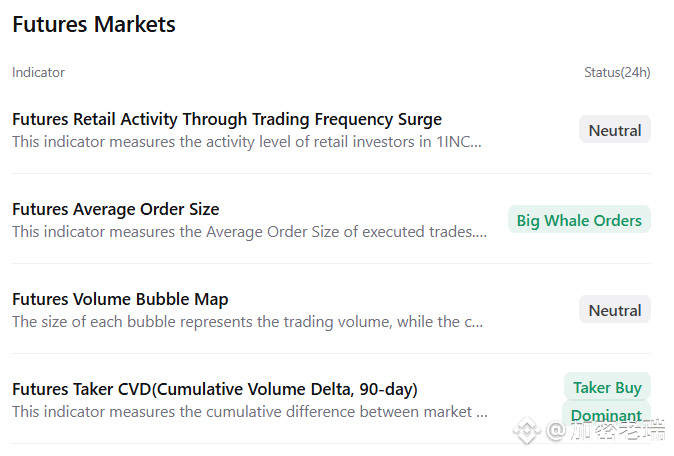The width and height of the screenshot is (674, 456).
Task: Expand the truncated retail investors description text
Action: click(247, 142)
